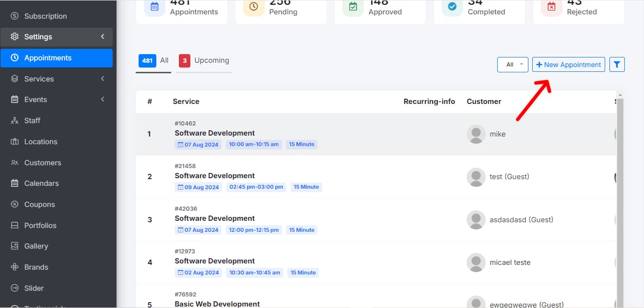The width and height of the screenshot is (644, 308).
Task: Click the Slider arrow icon in sidebar
Action: (x=15, y=288)
